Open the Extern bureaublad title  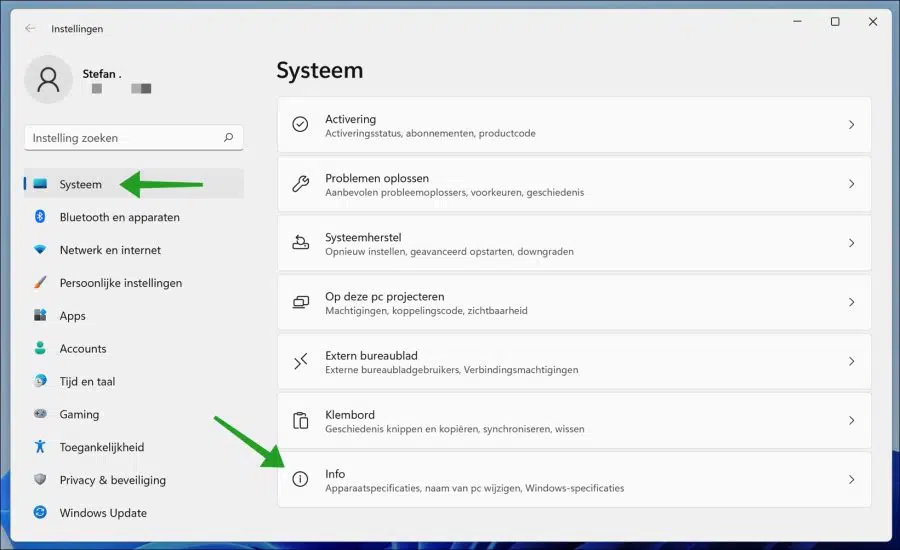371,355
